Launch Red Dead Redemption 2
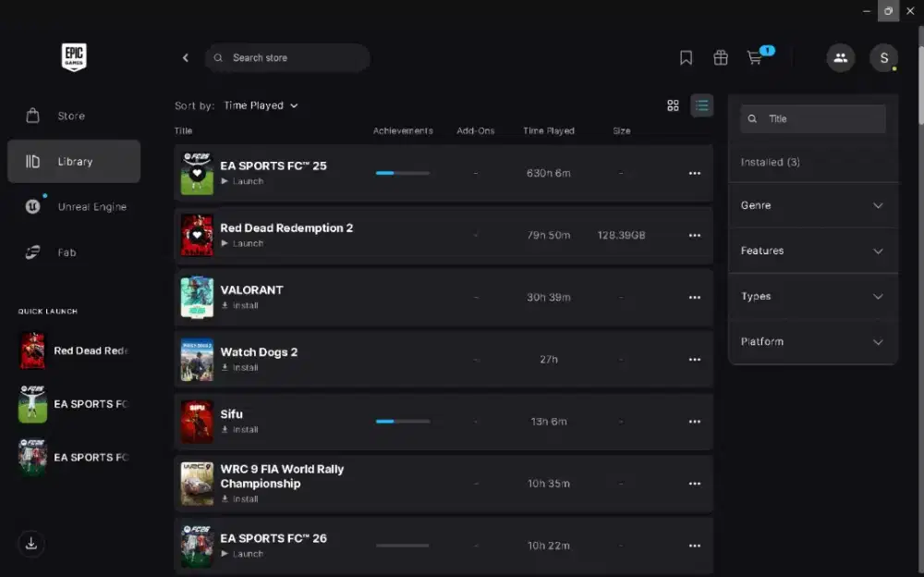 pyautogui.click(x=242, y=244)
